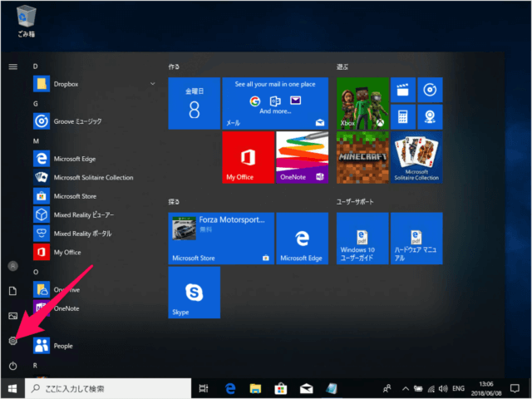Open the calendar tile showing 金曜日 8

tap(194, 103)
